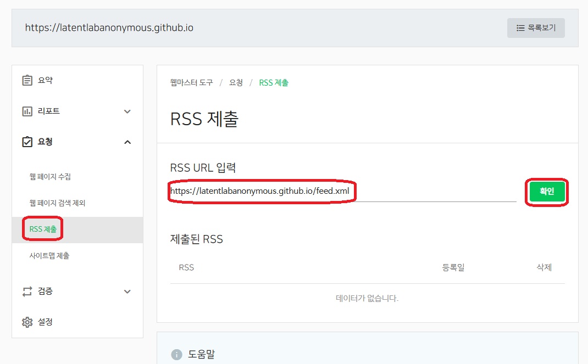Expand the 리포트 menu chevron

[x=127, y=111]
